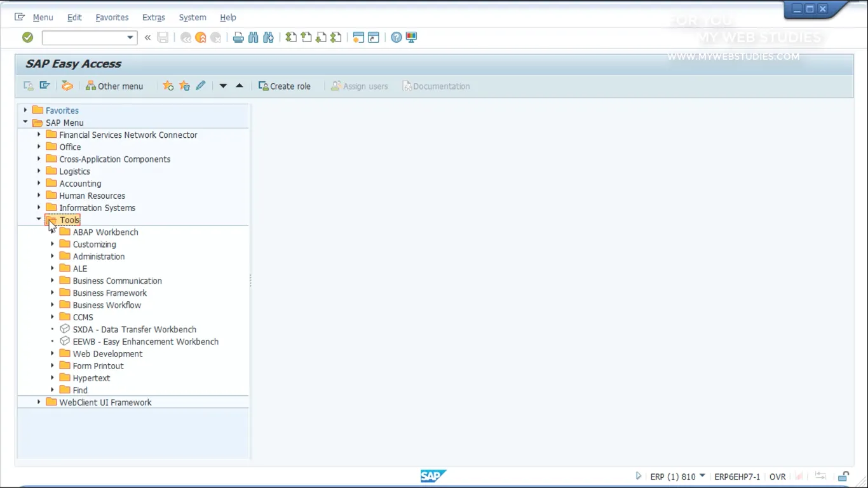The height and width of the screenshot is (488, 868).
Task: Click the Add to Favorites star icon
Action: 168,86
